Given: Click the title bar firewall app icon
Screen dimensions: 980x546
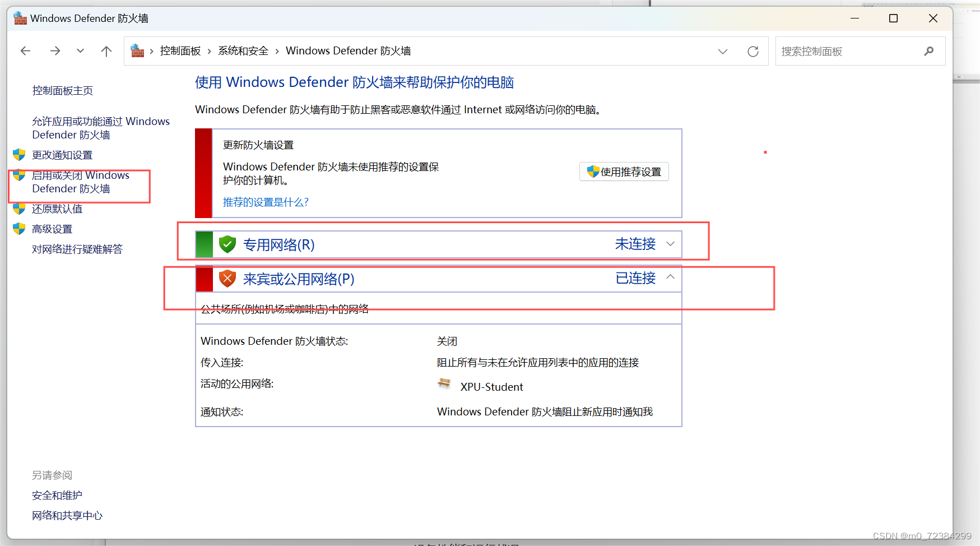Looking at the screenshot, I should pyautogui.click(x=20, y=18).
